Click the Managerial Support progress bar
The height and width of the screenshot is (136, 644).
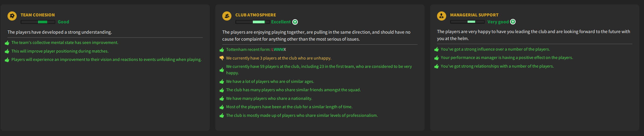click(467, 22)
